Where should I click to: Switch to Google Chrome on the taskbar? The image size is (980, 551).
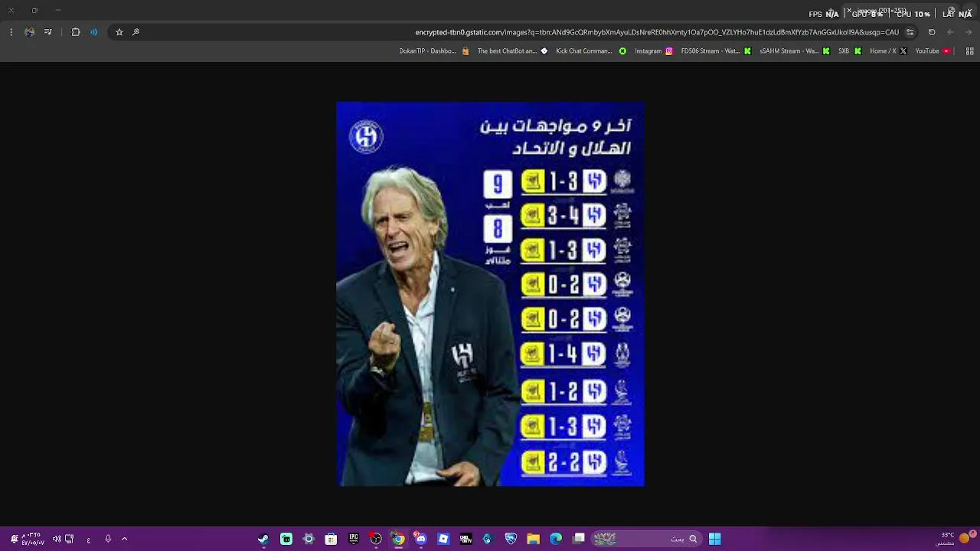pos(398,539)
